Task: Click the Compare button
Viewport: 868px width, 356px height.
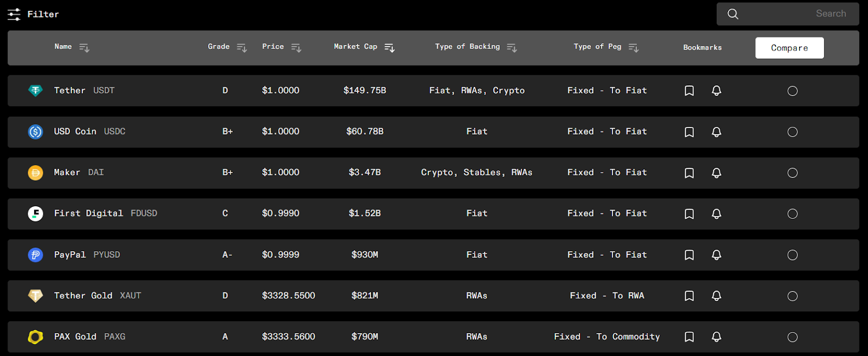Action: [x=789, y=48]
